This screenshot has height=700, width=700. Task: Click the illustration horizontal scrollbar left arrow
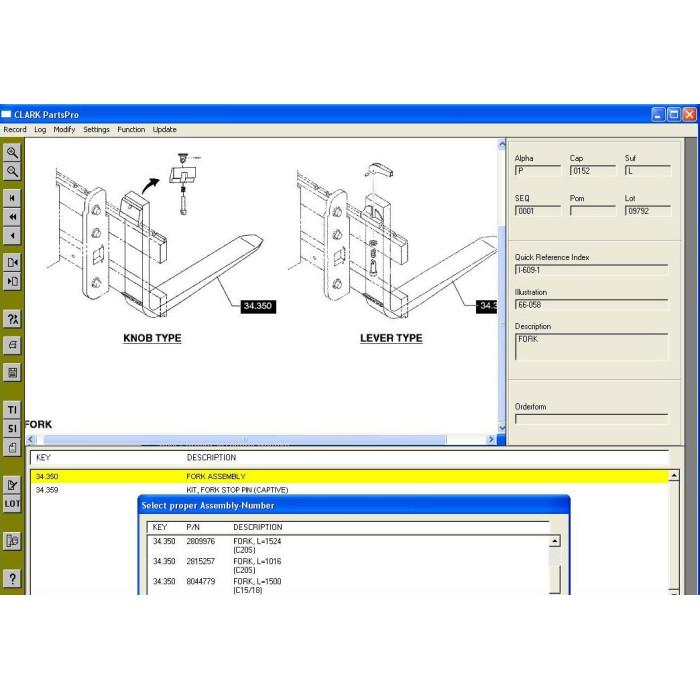pyautogui.click(x=31, y=439)
